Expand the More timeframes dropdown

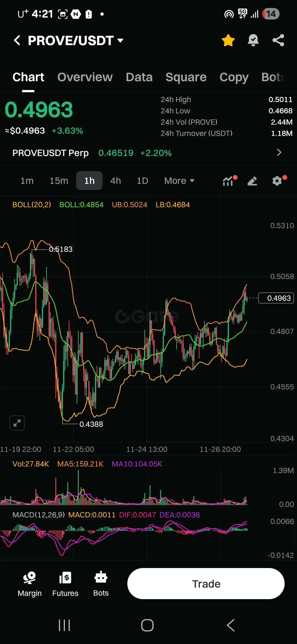(179, 181)
